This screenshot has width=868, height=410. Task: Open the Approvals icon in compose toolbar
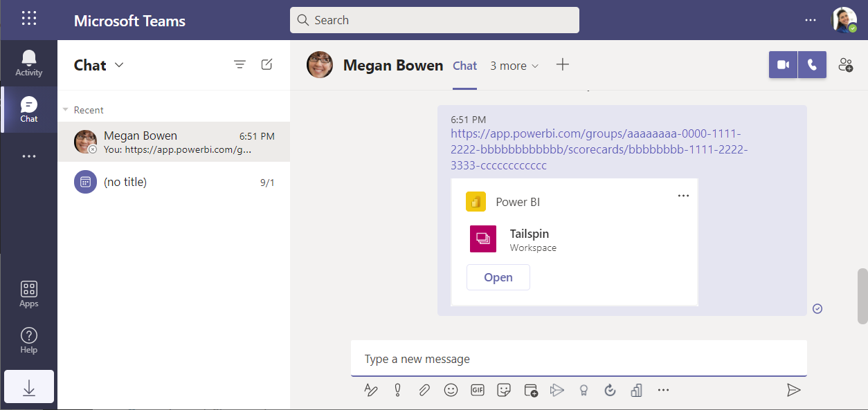(610, 390)
